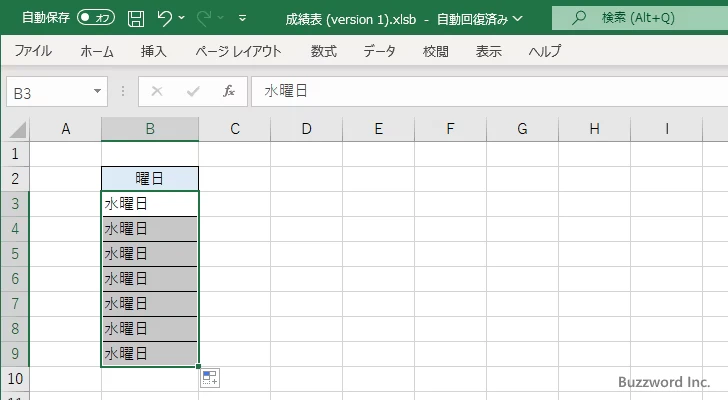Select column F header

coord(450,129)
